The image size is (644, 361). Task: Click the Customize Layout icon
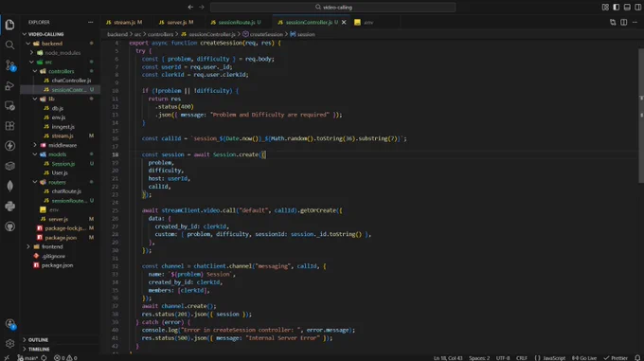[605, 7]
